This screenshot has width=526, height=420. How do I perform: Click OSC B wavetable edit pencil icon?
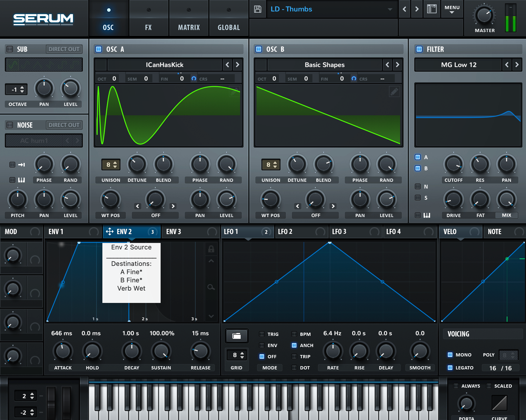click(x=394, y=91)
